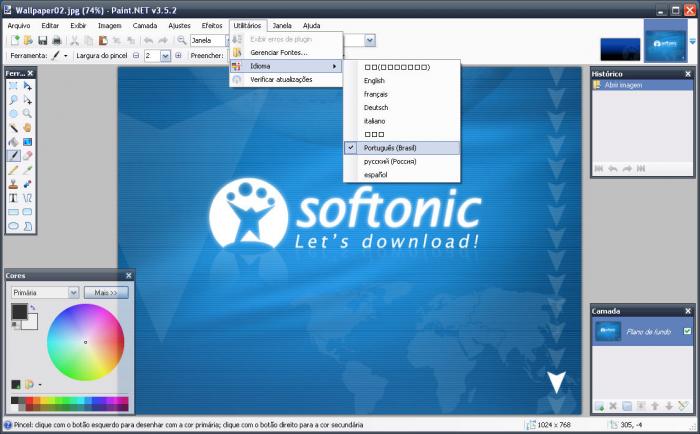The image size is (700, 434).
Task: Pick the Paint Bucket fill tool
Action: (14, 142)
